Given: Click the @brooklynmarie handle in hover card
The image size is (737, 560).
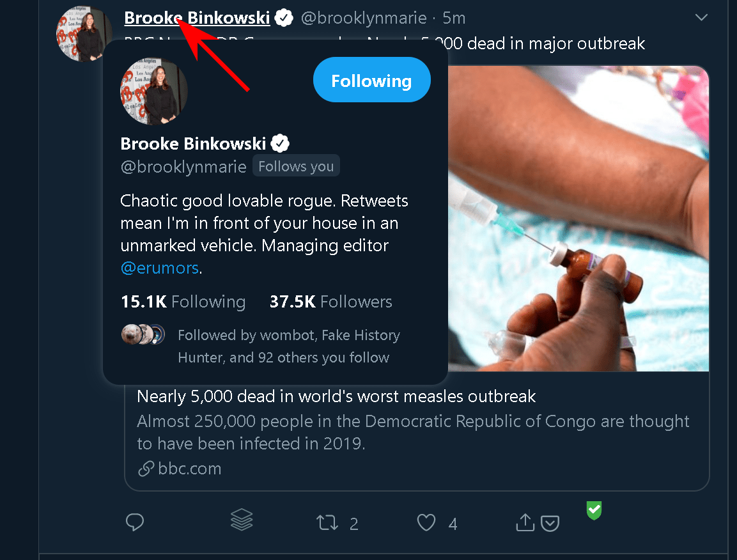Looking at the screenshot, I should coord(183,167).
